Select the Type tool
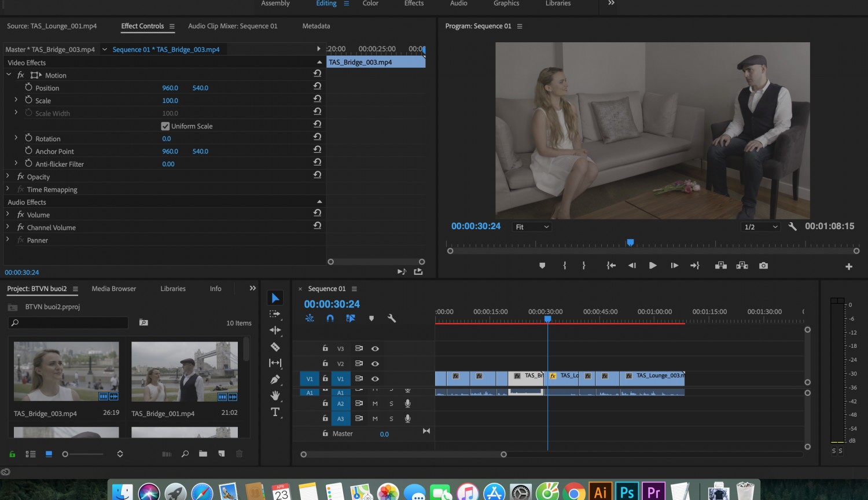The image size is (868, 500). [x=275, y=412]
